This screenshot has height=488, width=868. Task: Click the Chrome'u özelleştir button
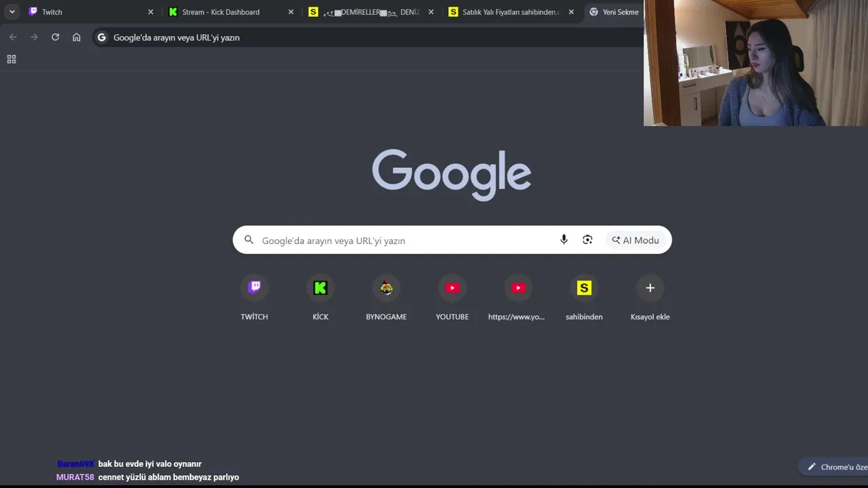[x=834, y=467]
